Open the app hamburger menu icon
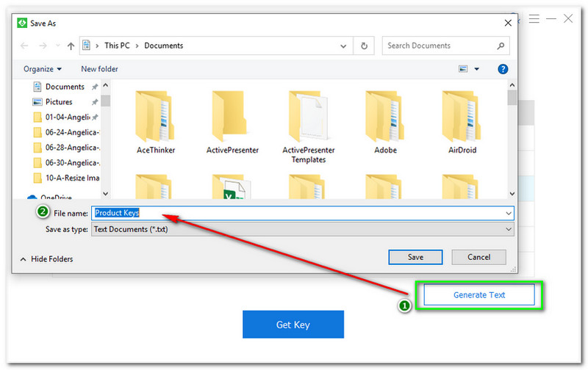The width and height of the screenshot is (588, 370). pos(534,18)
